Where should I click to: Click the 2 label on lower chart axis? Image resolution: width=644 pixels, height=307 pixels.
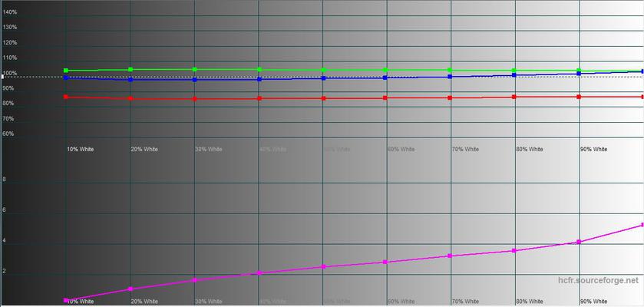5,272
